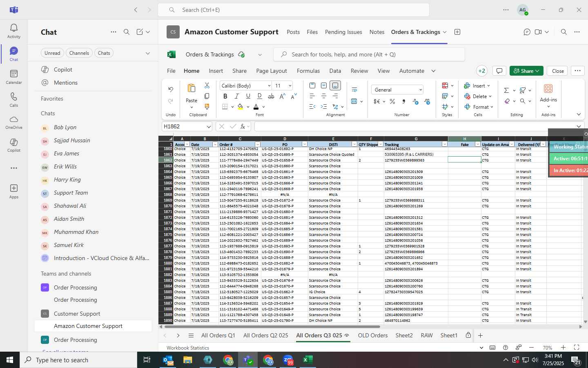Click the AutoSum sigma icon
The height and width of the screenshot is (368, 588).
(x=506, y=90)
